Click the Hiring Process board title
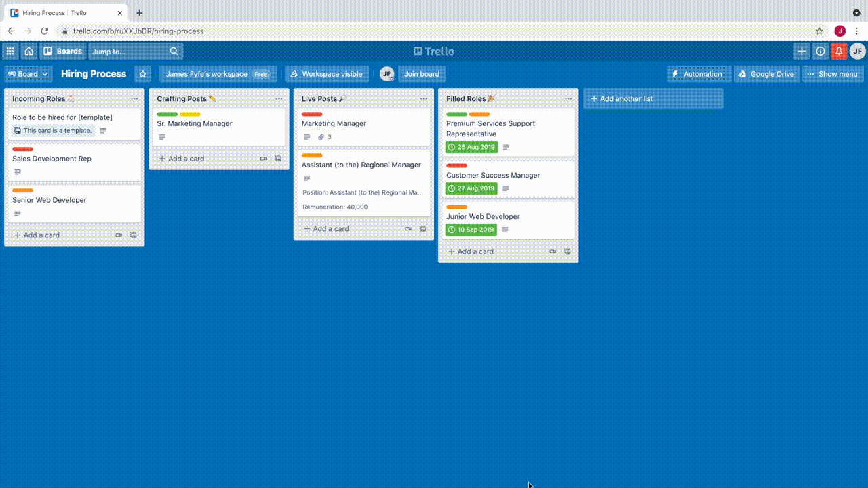This screenshot has width=868, height=488. pyautogui.click(x=94, y=74)
